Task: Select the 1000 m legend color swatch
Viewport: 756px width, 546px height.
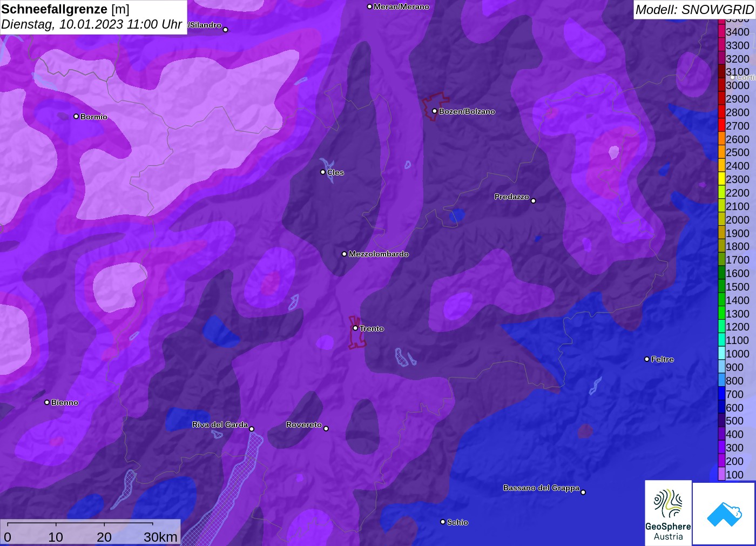Action: 721,354
